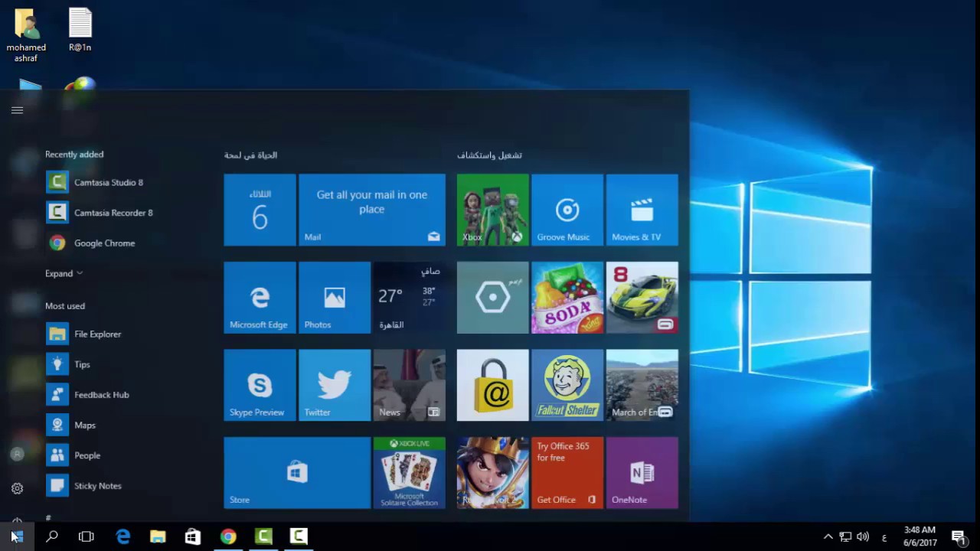Click the network tray icon
Image resolution: width=980 pixels, height=551 pixels.
coord(845,536)
